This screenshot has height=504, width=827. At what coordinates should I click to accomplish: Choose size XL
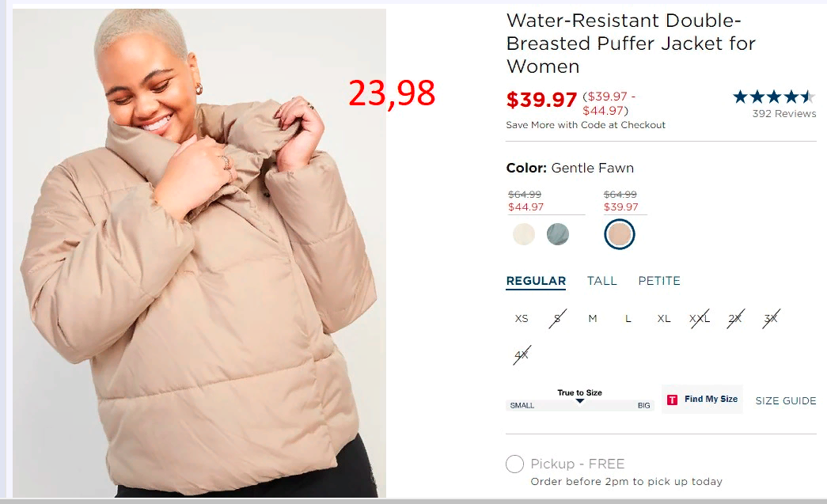664,318
